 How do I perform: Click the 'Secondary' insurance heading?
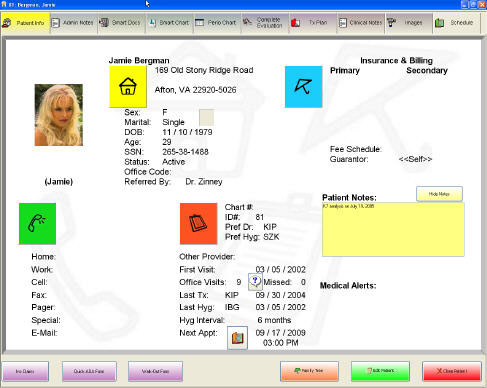click(x=427, y=70)
